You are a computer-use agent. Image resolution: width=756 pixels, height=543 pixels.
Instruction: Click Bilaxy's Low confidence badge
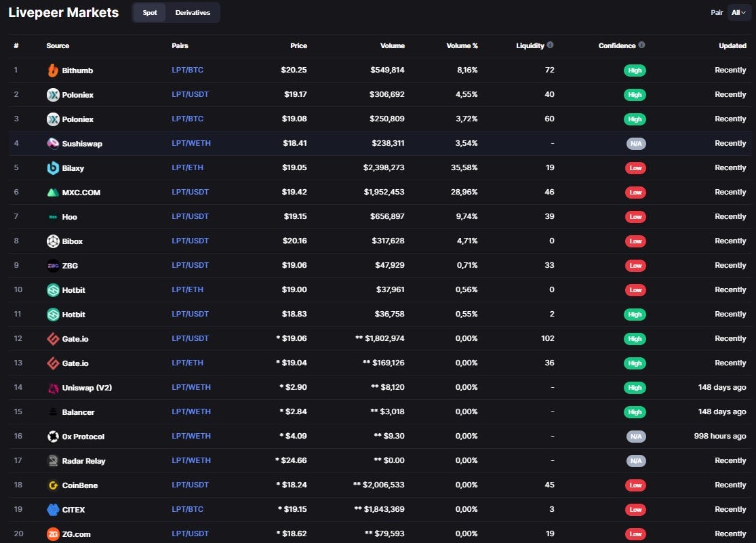tap(635, 168)
